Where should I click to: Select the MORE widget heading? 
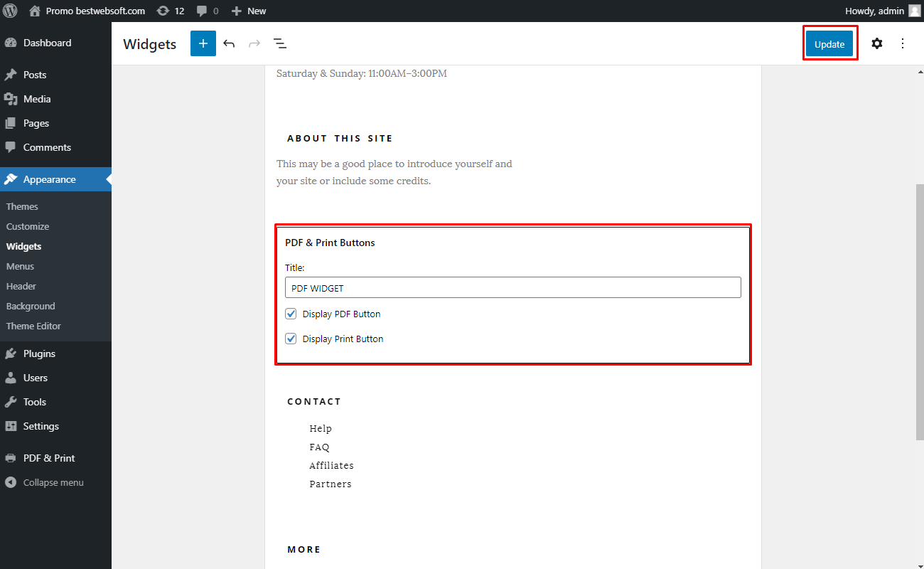(304, 549)
